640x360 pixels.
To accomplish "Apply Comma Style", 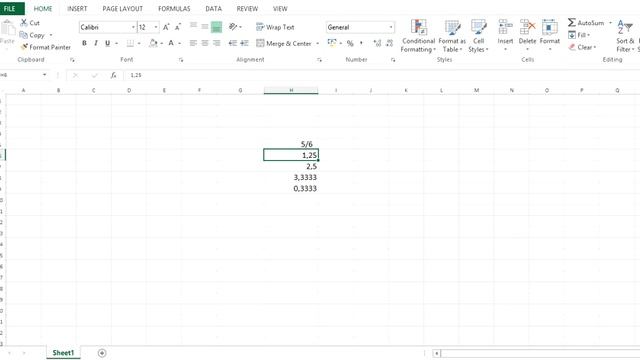I will pyautogui.click(x=361, y=43).
